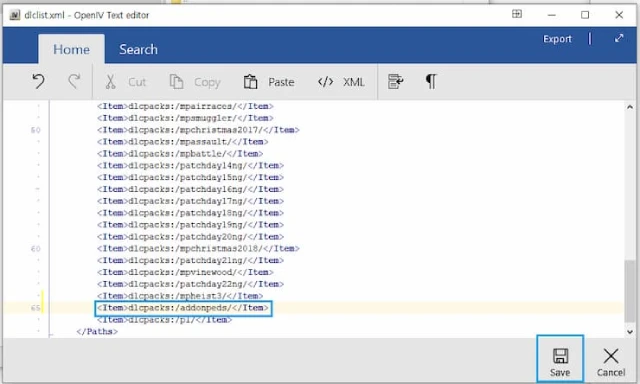Click the line with dlcpacks:/mpheist3/

(180, 296)
